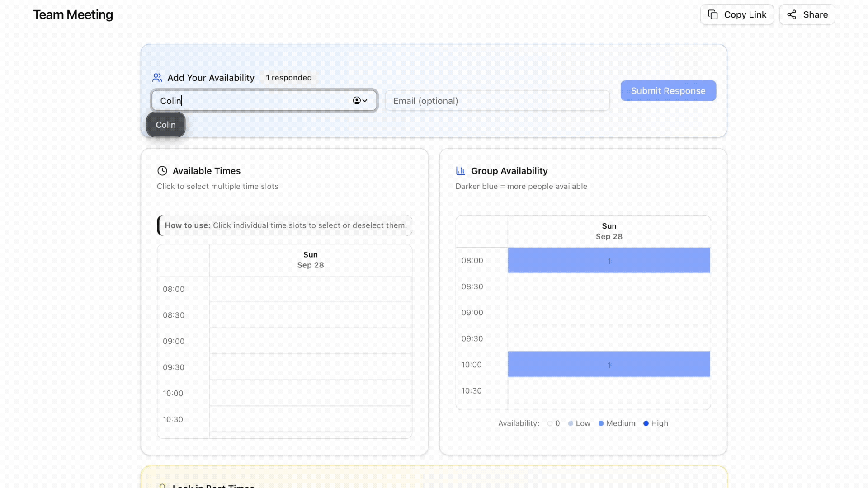Click the copy icon in Copy Link
This screenshot has width=868, height=488.
[x=712, y=15]
